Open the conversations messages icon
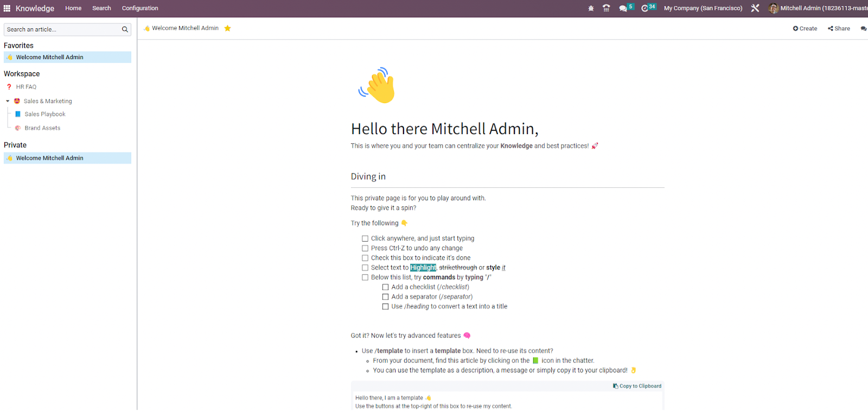This screenshot has width=868, height=412. click(x=623, y=8)
